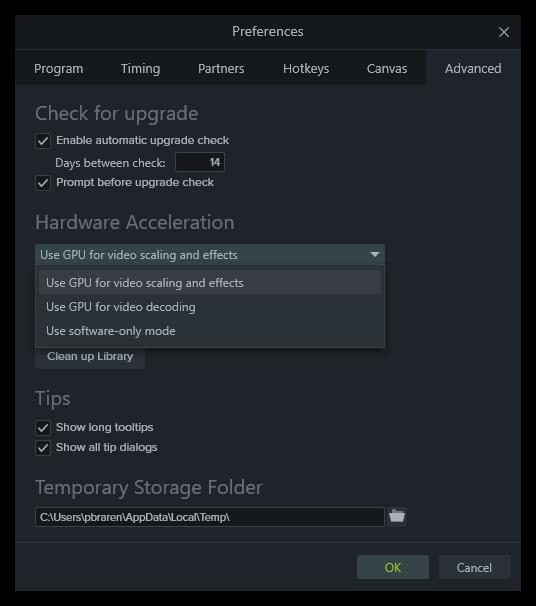Viewport: 536px width, 606px height.
Task: Click the Clean up Library button
Action: [x=90, y=357]
